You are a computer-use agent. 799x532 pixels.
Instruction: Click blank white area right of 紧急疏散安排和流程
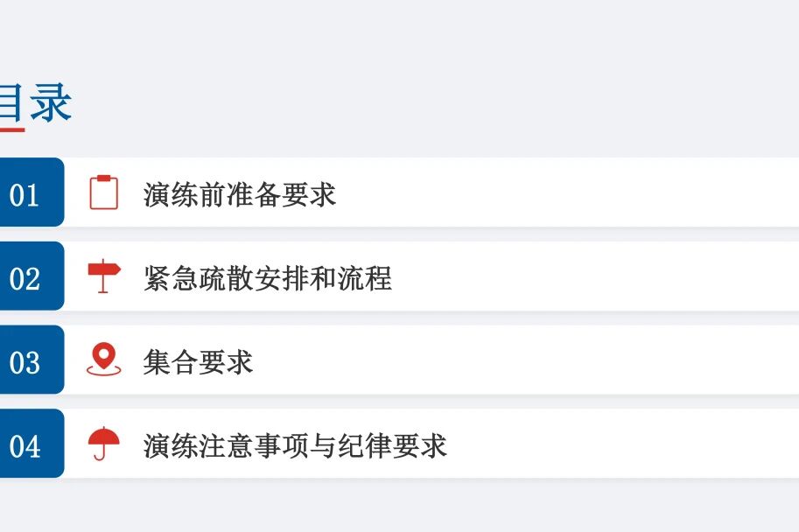coord(595,276)
